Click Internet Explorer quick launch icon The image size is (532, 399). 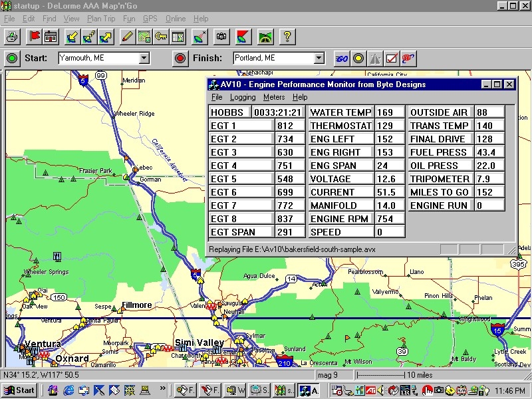pos(68,390)
